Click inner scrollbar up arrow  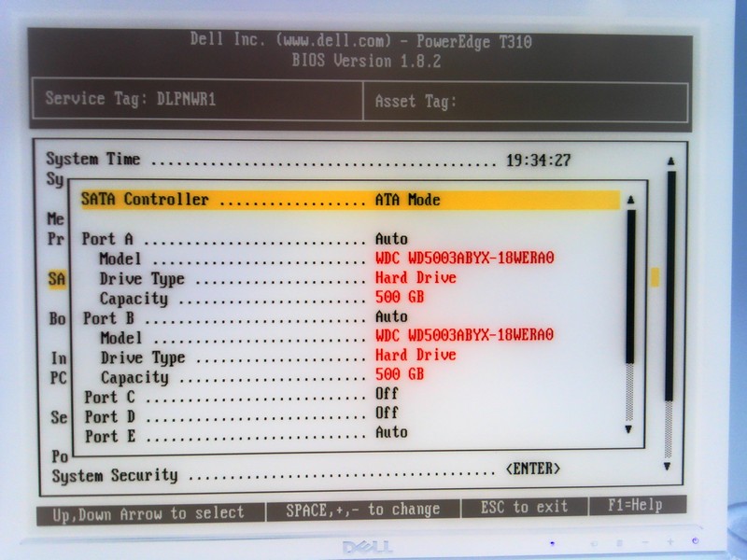[x=630, y=200]
